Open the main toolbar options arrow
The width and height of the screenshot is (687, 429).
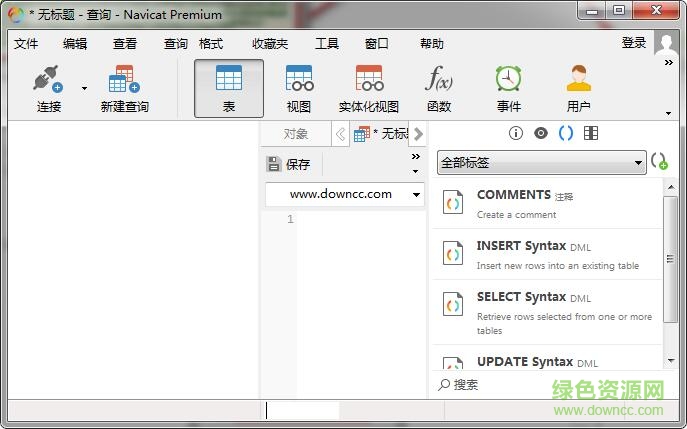pos(668,113)
